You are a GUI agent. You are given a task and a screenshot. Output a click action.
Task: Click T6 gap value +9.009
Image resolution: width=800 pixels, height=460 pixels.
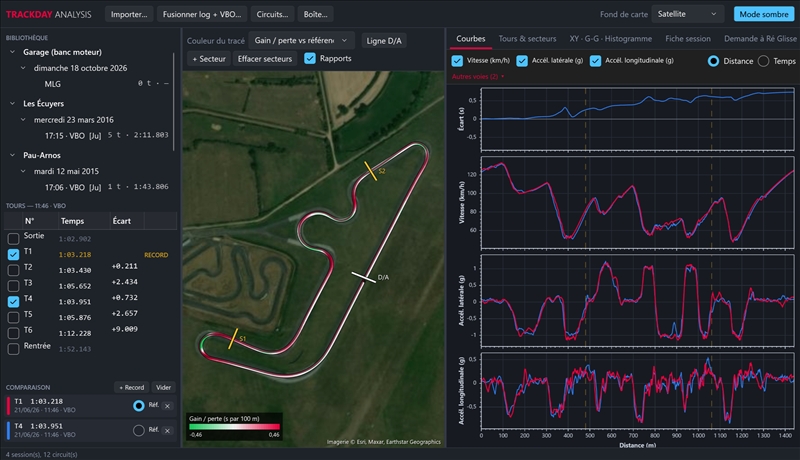(124, 329)
